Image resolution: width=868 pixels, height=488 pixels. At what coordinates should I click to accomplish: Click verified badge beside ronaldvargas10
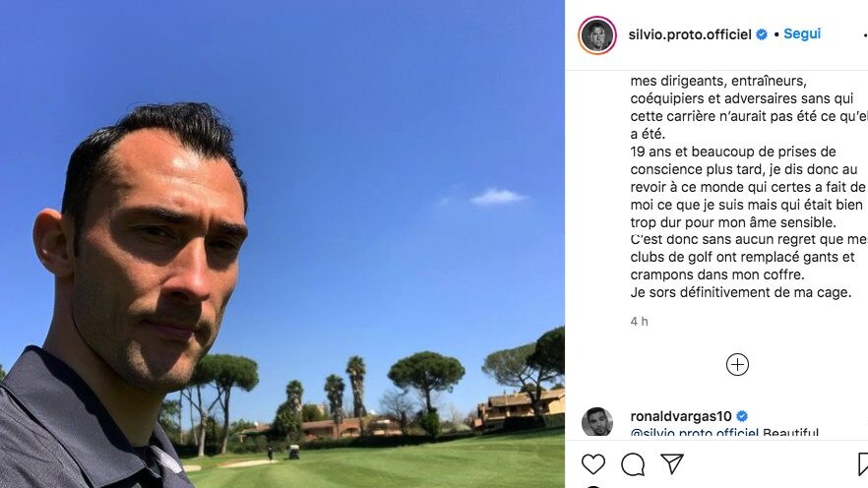point(742,416)
